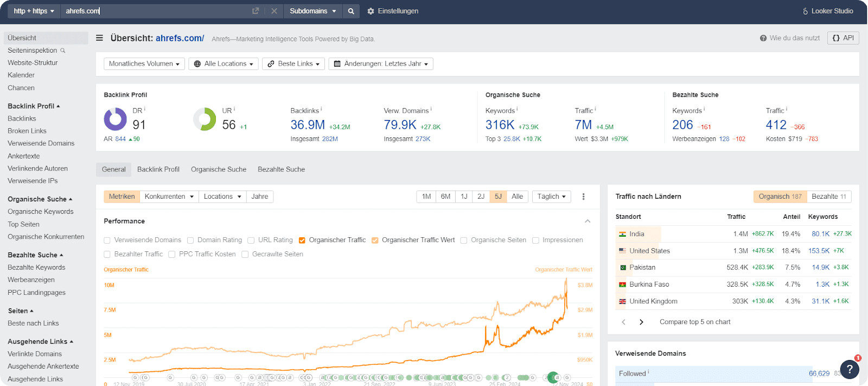Open Organische Keywords in sidebar
The height and width of the screenshot is (386, 868).
(x=41, y=212)
